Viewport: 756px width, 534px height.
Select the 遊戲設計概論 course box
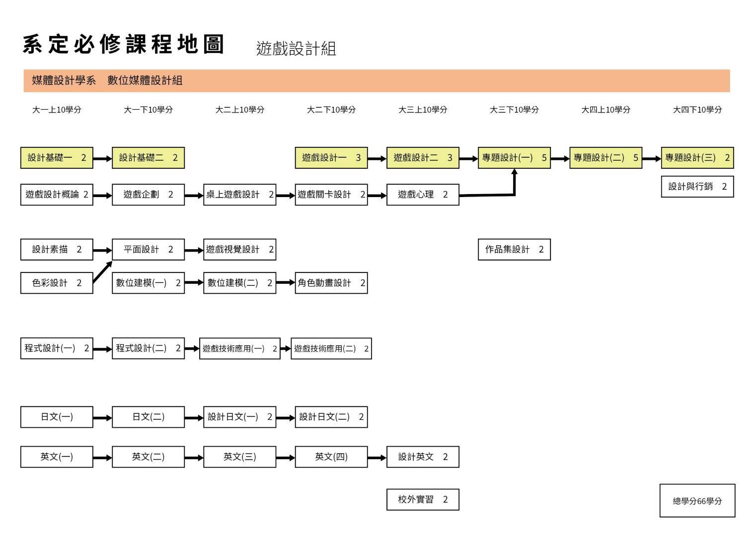tap(57, 195)
